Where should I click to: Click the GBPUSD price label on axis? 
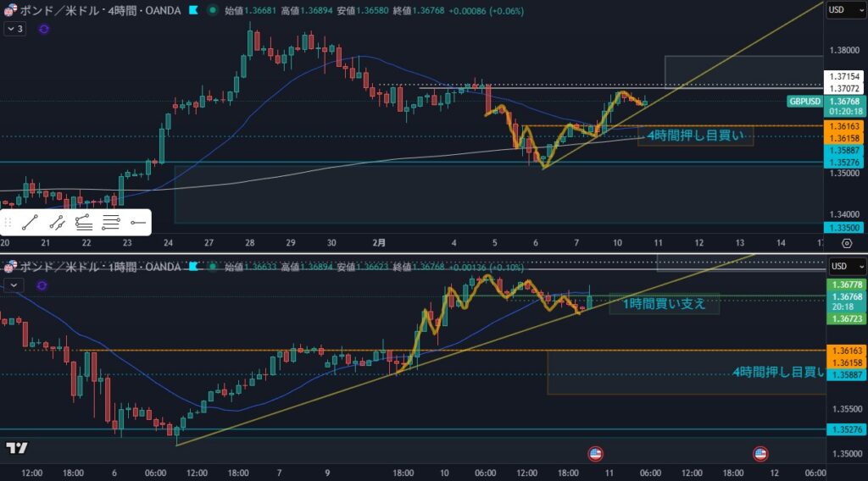pos(804,102)
